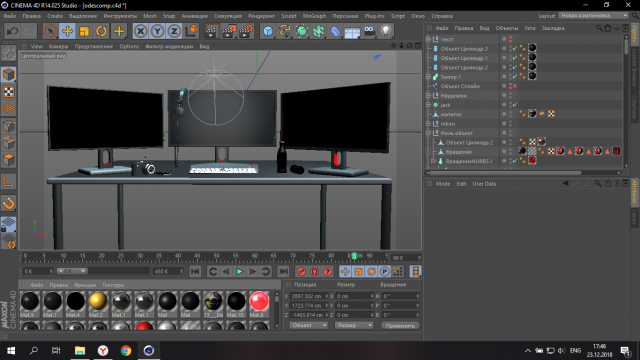This screenshot has width=640, height=360.
Task: Collapse the Ноль объект hierarchy
Action: point(429,133)
